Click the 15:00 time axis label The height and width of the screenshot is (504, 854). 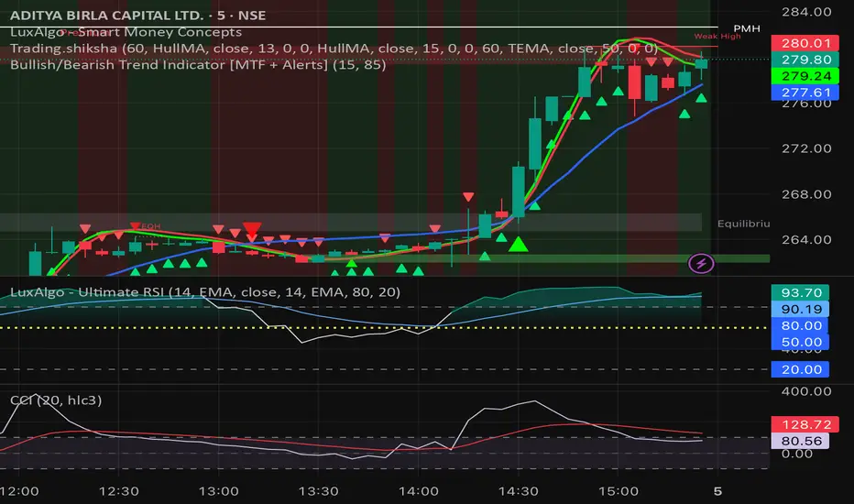619,491
